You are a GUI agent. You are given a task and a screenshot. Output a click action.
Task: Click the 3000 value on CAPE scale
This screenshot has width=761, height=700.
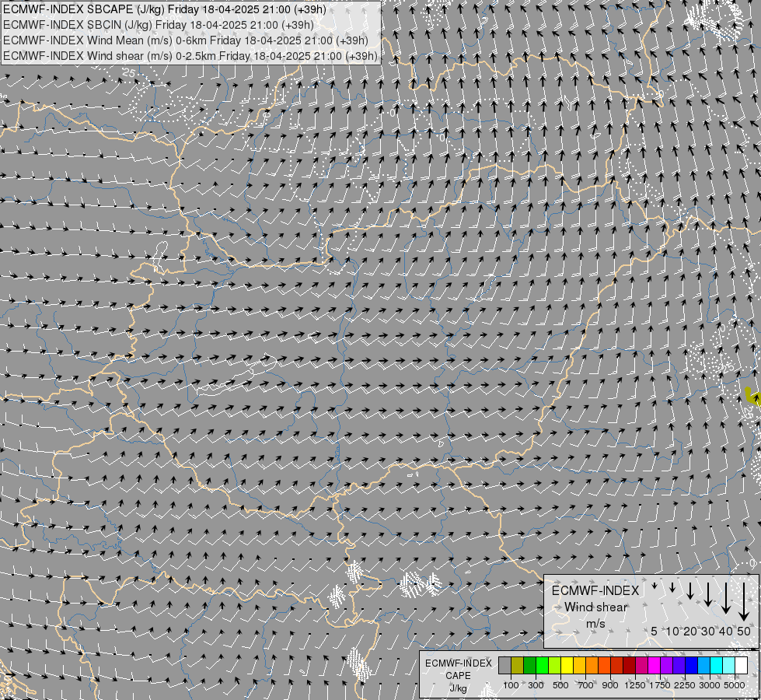pyautogui.click(x=710, y=685)
